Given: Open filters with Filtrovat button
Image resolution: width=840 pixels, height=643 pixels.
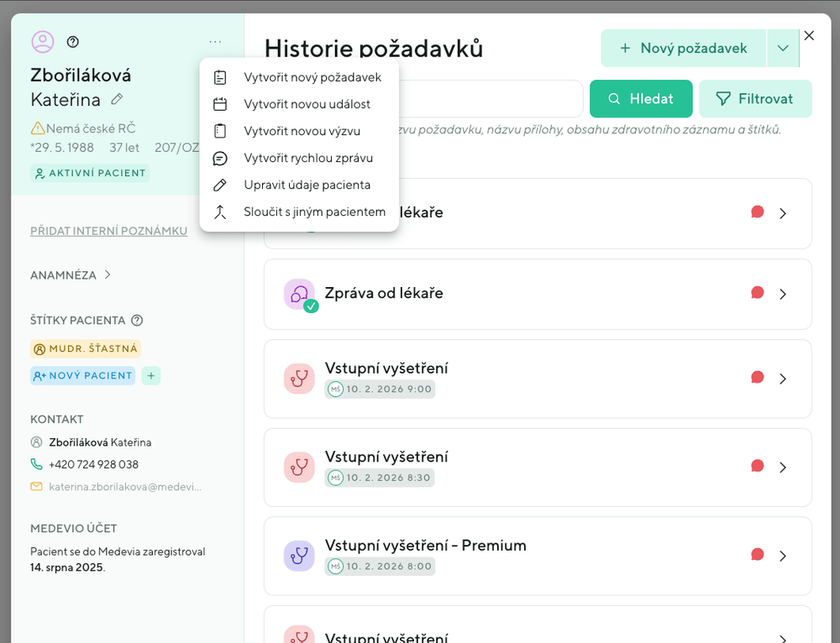Looking at the screenshot, I should (x=755, y=99).
